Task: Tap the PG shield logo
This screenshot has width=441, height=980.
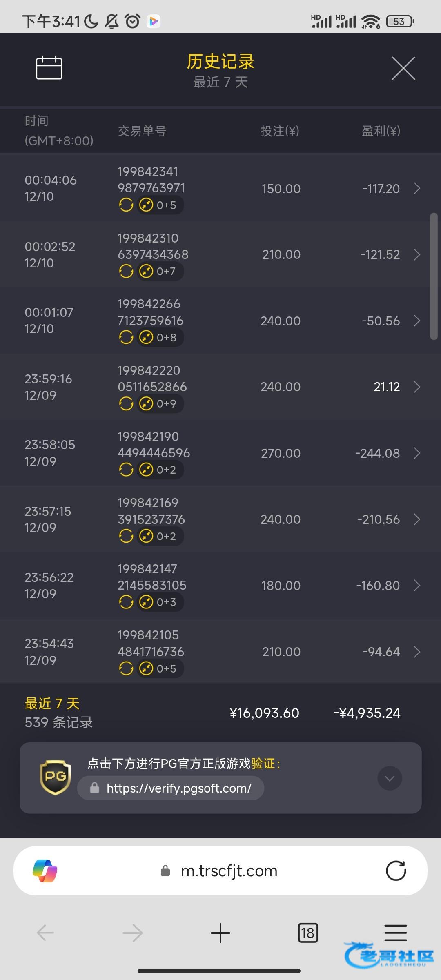Action: pyautogui.click(x=56, y=777)
